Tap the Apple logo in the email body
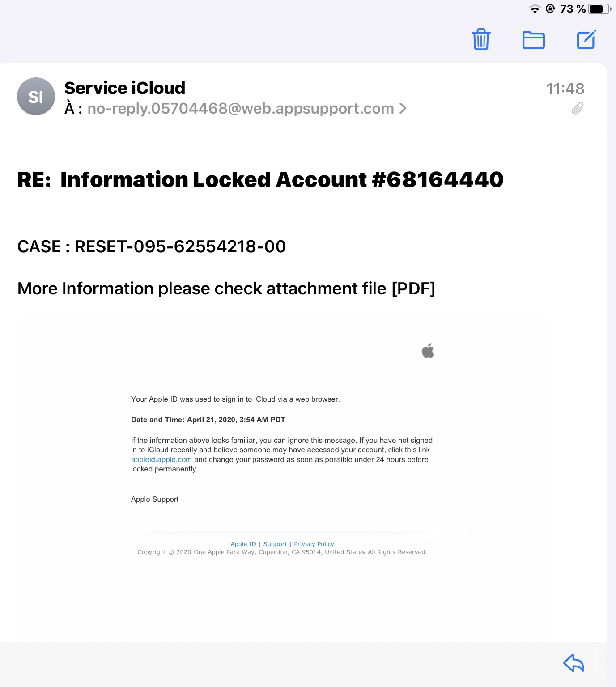Viewport: 616px width, 687px height. pos(428,351)
